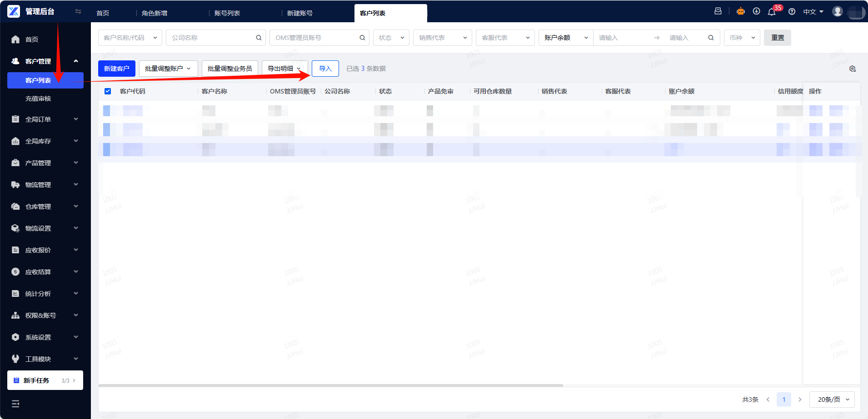Focus the minimum 账户余额 请输入 field
The image size is (868, 419).
[623, 38]
